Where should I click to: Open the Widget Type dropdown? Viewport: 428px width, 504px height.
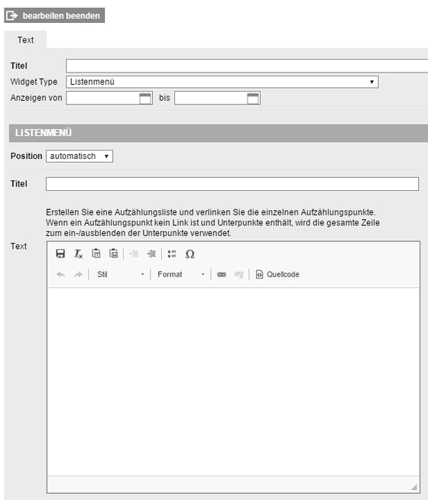click(222, 82)
